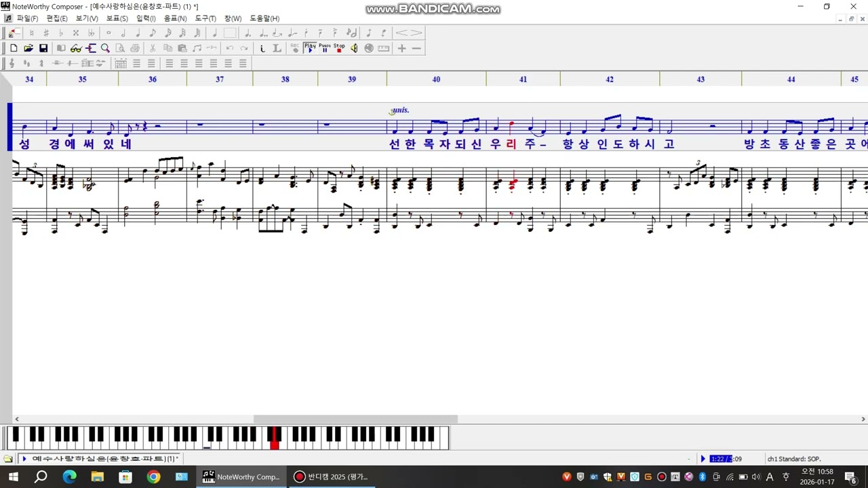Click measure number 40 in the ruler
Screen dimensions: 868x488
(x=436, y=79)
